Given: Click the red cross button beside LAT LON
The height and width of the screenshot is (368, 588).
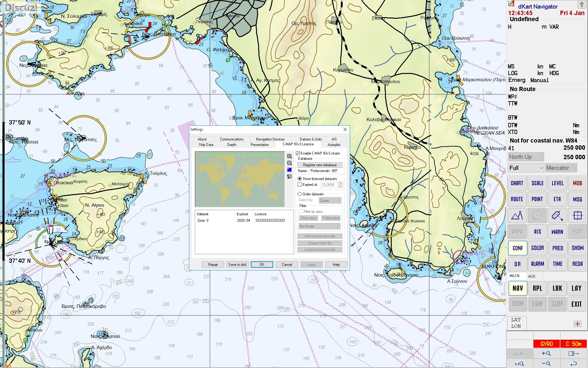Looking at the screenshot, I should 577,324.
